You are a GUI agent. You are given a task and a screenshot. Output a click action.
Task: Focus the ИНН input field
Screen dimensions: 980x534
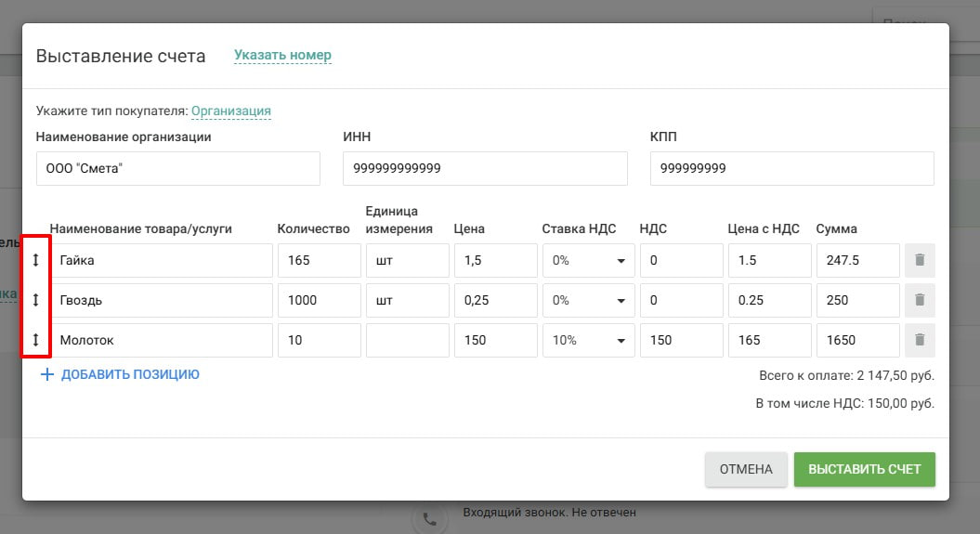point(485,169)
